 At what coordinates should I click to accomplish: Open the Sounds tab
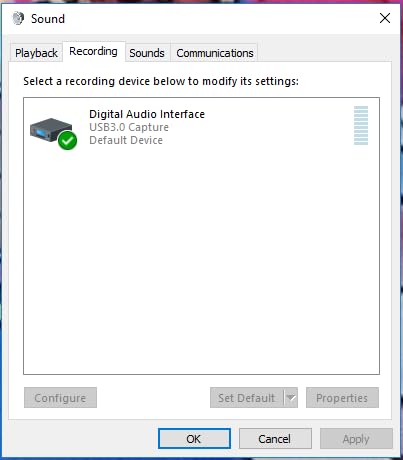pos(147,53)
